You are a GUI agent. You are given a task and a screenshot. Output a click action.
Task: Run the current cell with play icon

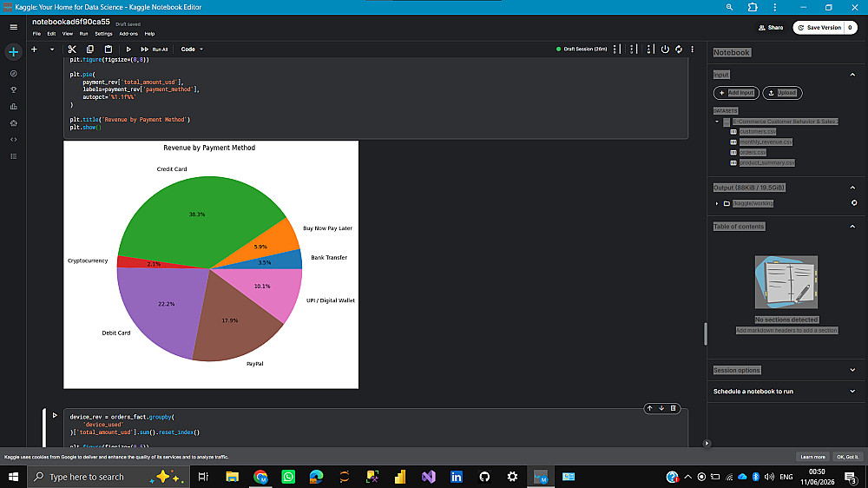coord(128,49)
